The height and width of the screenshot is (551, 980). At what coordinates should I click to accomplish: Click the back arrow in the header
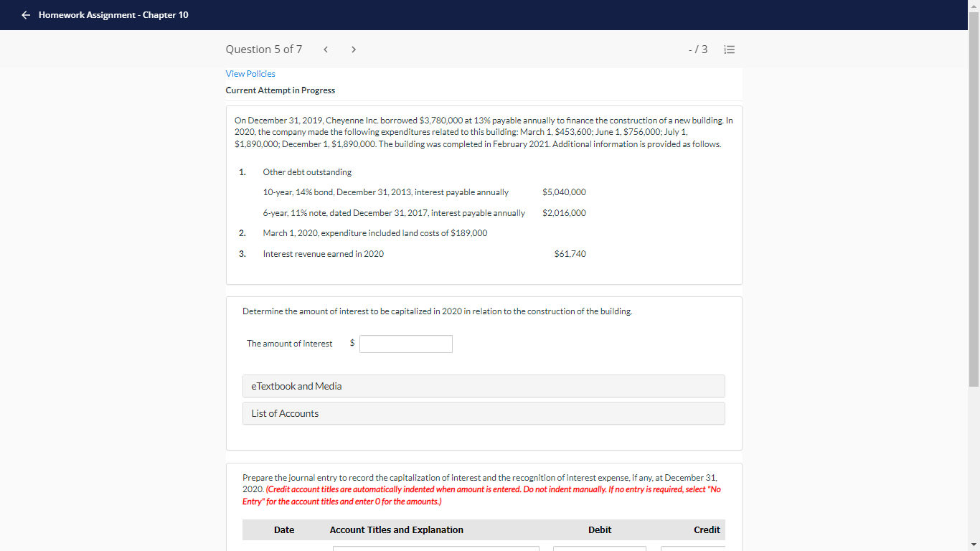[26, 14]
